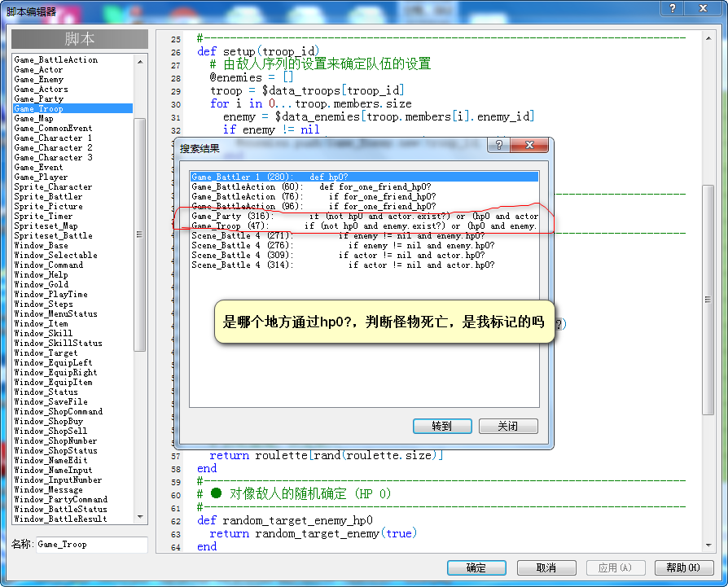Close the search results dialog with X
The height and width of the screenshot is (587, 728).
[x=529, y=145]
